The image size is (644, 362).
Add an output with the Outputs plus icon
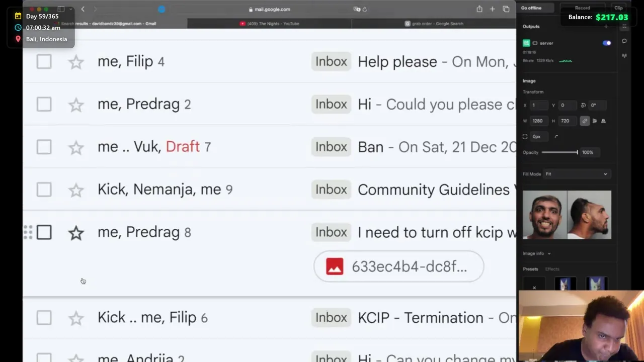click(606, 27)
